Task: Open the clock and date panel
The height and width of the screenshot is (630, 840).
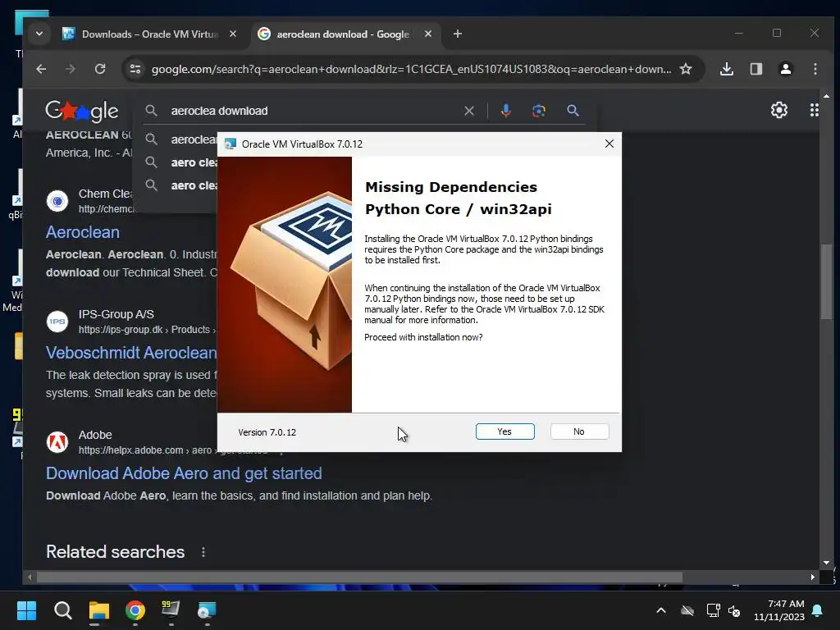Action: [779, 610]
